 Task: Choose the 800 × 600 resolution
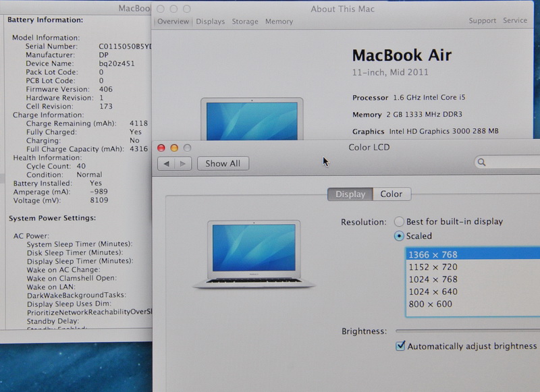click(473, 304)
